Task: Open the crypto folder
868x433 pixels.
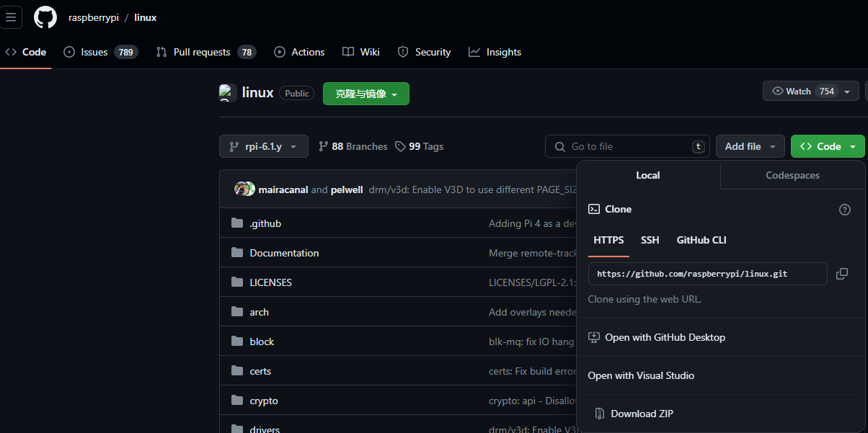Action: [264, 401]
